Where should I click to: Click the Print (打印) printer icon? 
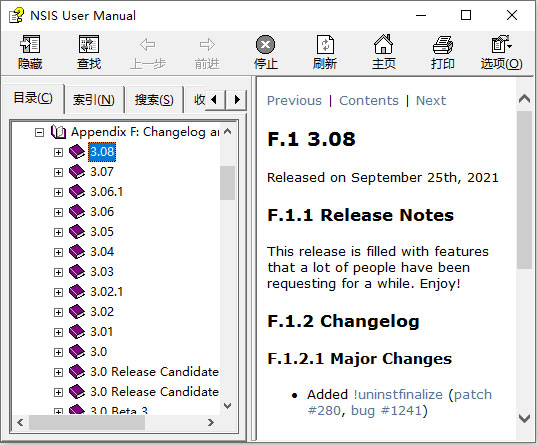coord(443,45)
